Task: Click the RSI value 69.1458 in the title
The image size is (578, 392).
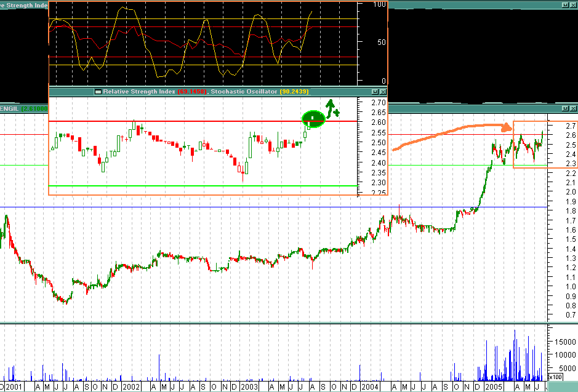Action: click(191, 92)
